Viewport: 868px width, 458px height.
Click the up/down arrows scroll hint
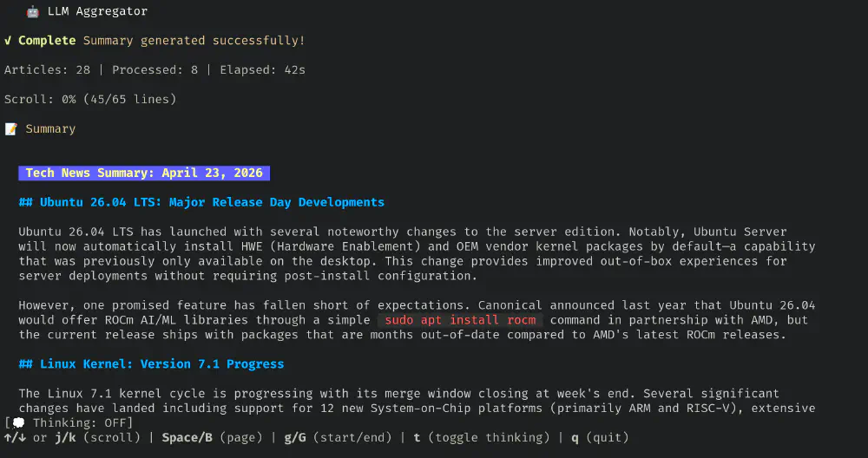pyautogui.click(x=15, y=438)
